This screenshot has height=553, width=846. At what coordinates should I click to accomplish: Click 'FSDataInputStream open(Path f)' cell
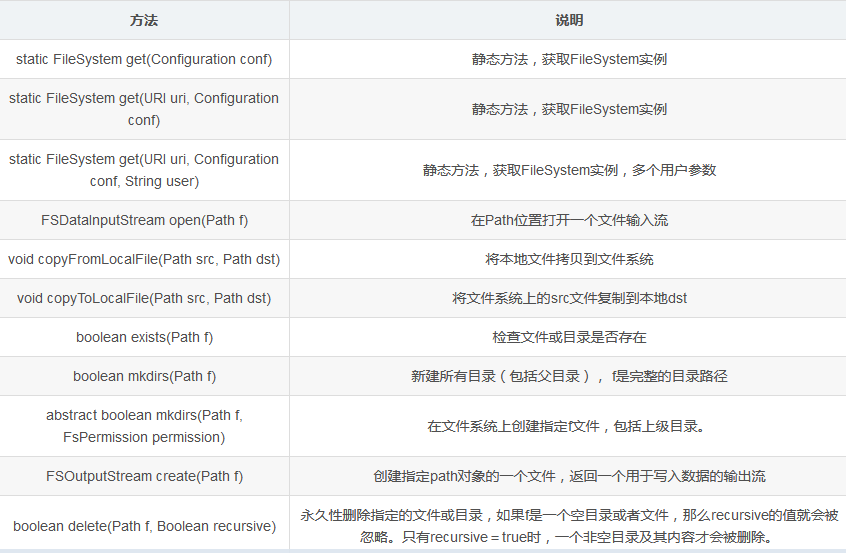(x=144, y=220)
